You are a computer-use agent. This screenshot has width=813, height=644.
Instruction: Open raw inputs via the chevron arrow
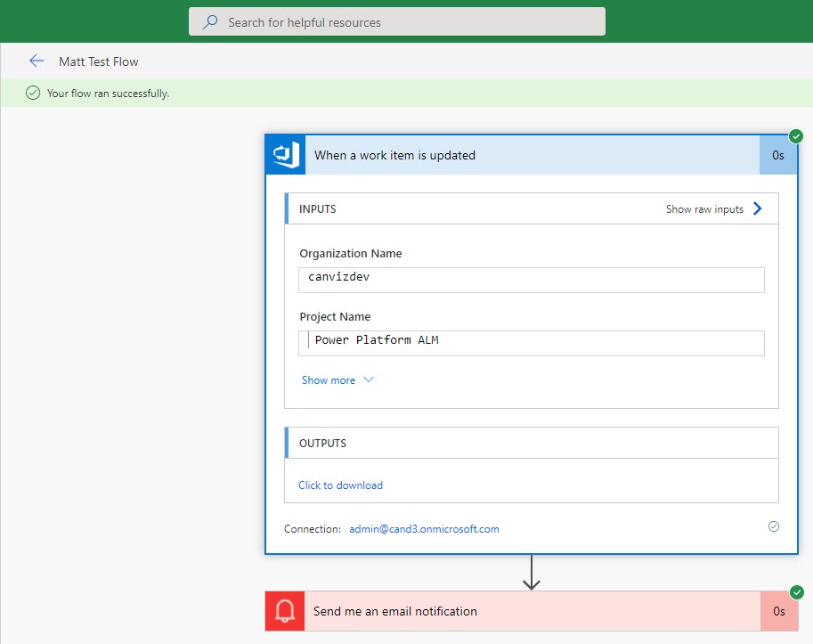758,208
